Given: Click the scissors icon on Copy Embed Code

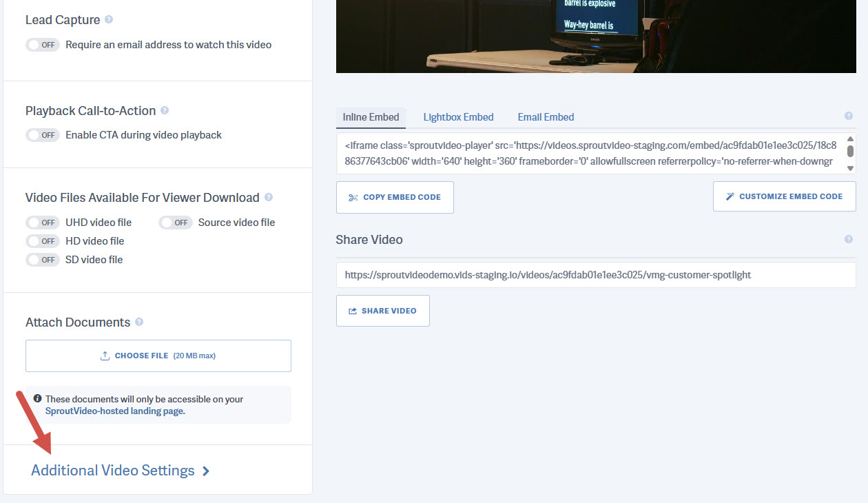Looking at the screenshot, I should 353,197.
